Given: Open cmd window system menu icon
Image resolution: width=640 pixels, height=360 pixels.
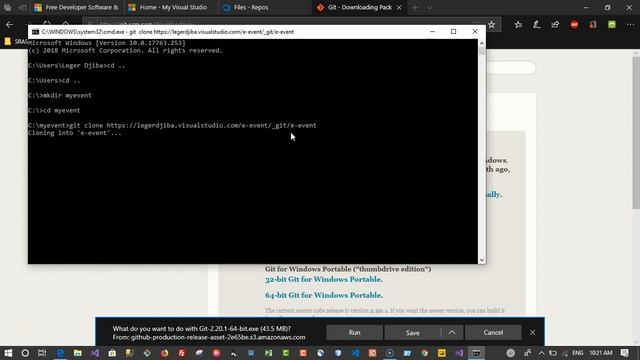Looking at the screenshot, I should point(36,31).
